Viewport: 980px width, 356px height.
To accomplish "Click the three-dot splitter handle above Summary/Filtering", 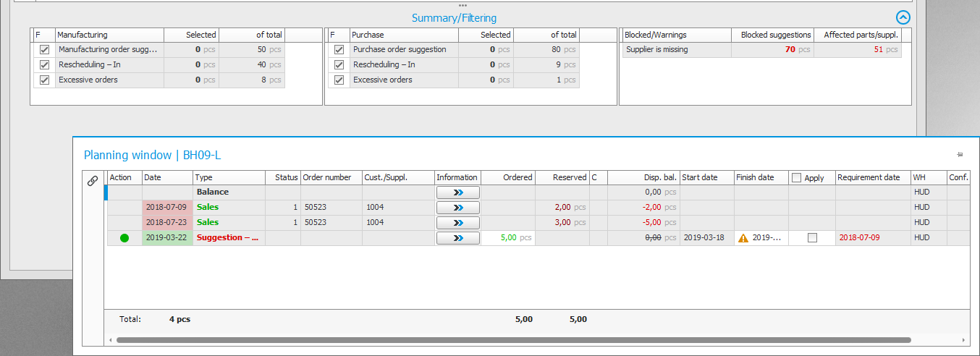I will coord(463,5).
